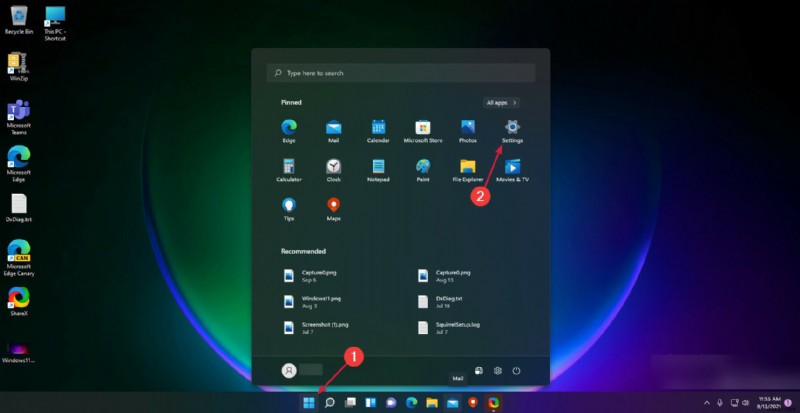Open Search from the taskbar

(x=330, y=403)
